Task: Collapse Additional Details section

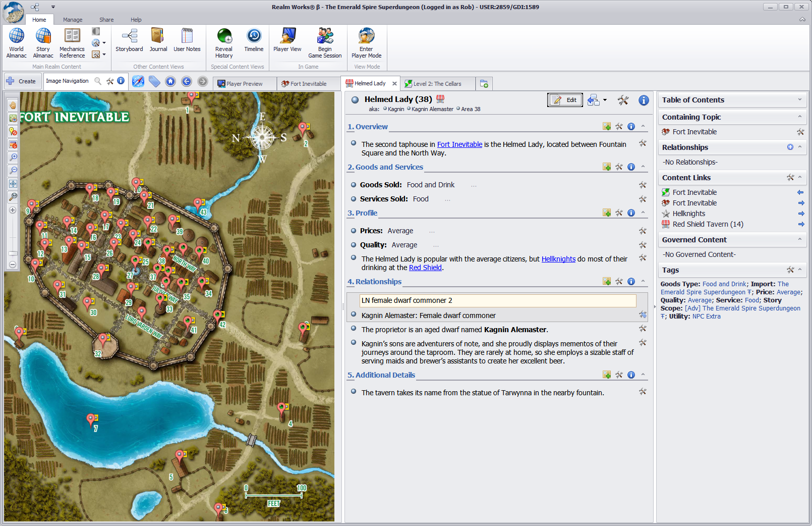Action: coord(643,375)
